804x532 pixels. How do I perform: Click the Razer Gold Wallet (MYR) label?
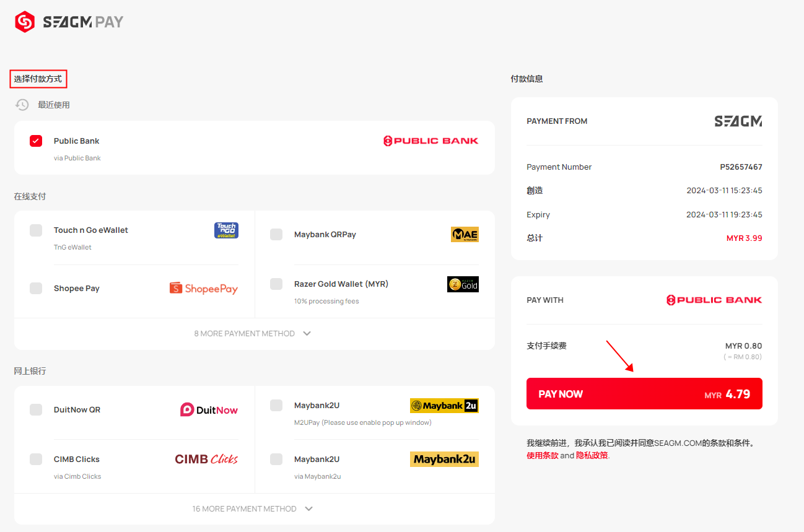pyautogui.click(x=341, y=284)
